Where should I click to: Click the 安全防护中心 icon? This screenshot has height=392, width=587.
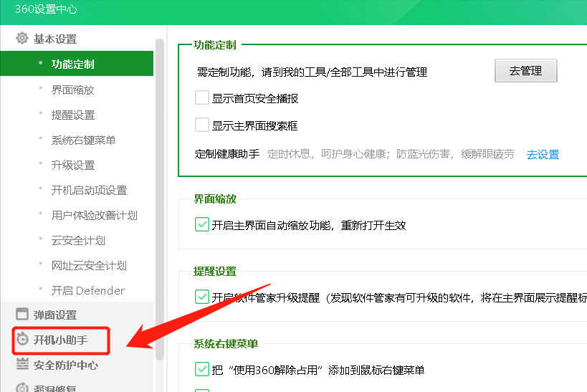click(x=22, y=364)
